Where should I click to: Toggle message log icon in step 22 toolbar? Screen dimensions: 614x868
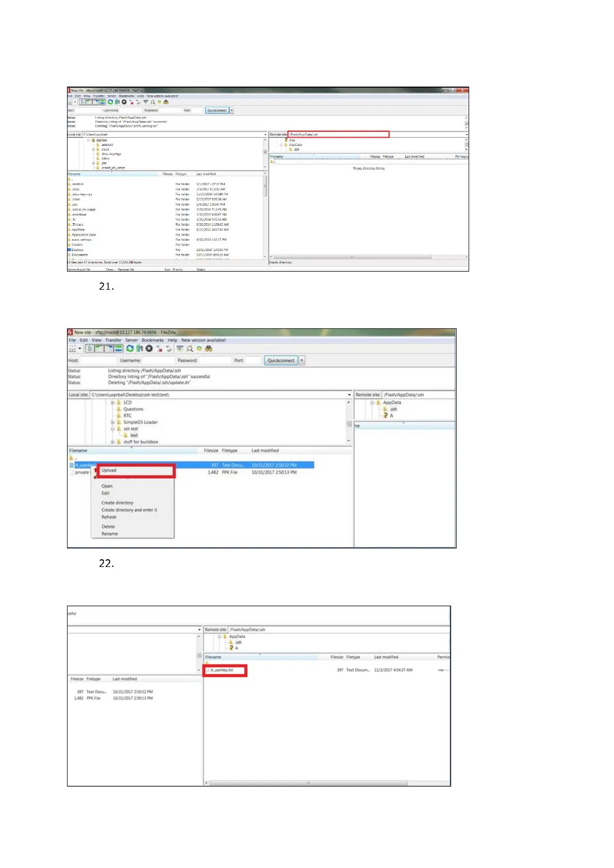[x=90, y=349]
